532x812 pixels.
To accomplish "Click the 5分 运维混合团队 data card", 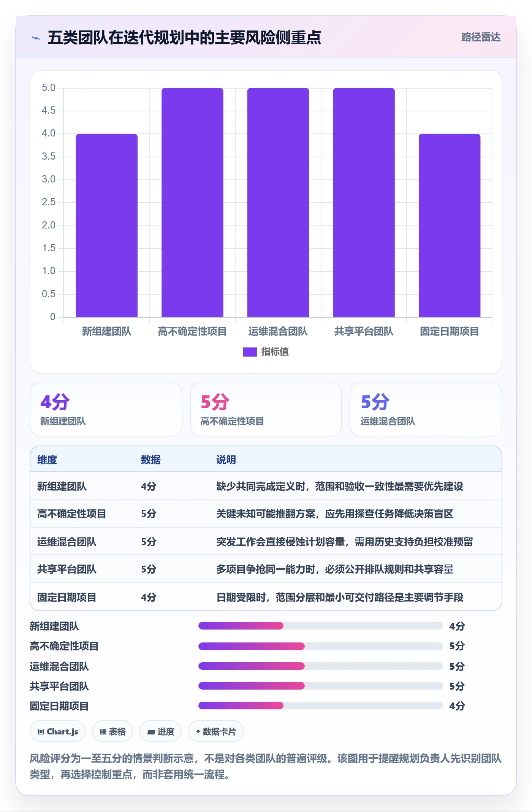I will click(426, 409).
